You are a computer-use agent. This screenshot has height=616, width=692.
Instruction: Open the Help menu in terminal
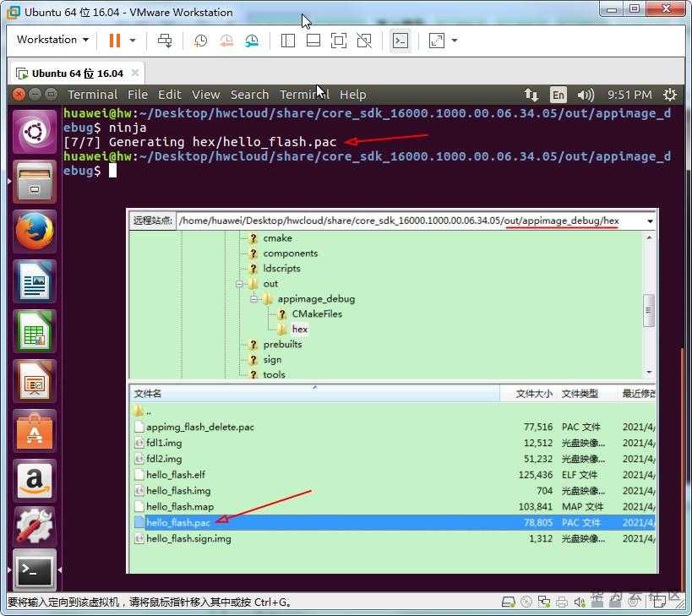click(352, 95)
